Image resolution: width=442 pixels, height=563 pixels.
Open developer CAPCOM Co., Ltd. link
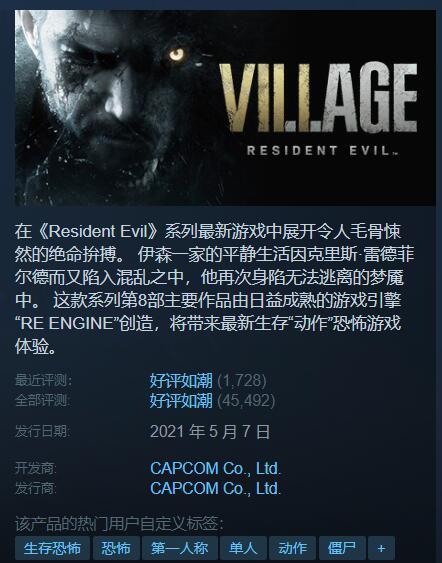click(215, 468)
